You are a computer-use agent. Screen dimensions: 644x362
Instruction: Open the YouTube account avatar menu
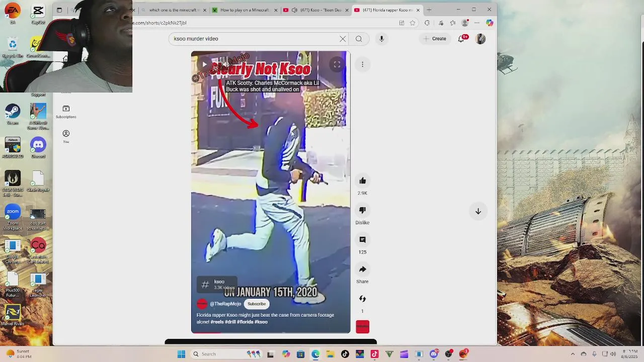coord(480,39)
